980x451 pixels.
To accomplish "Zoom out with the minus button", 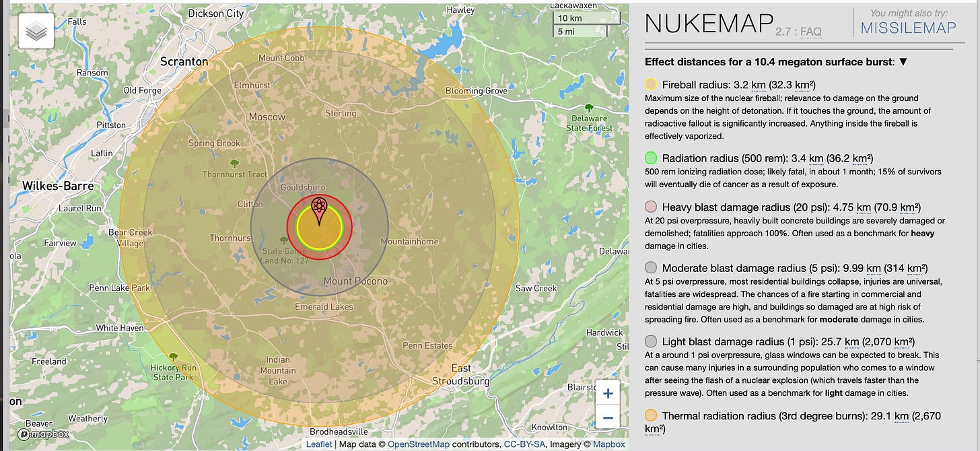I will (607, 418).
